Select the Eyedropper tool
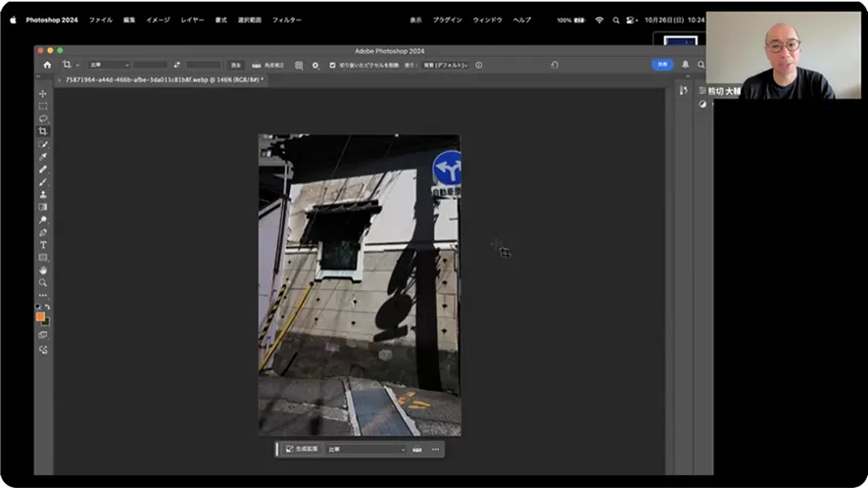This screenshot has width=868, height=488. point(43,157)
